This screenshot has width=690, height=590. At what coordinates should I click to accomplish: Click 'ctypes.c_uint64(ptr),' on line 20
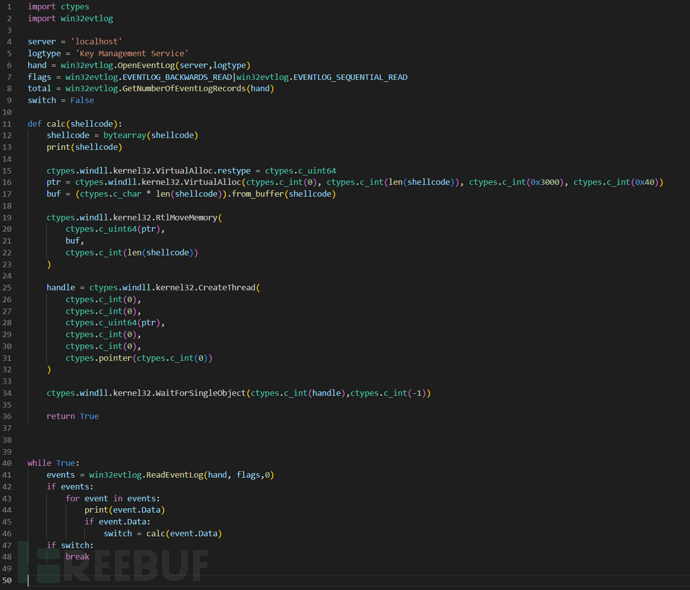(x=115, y=229)
